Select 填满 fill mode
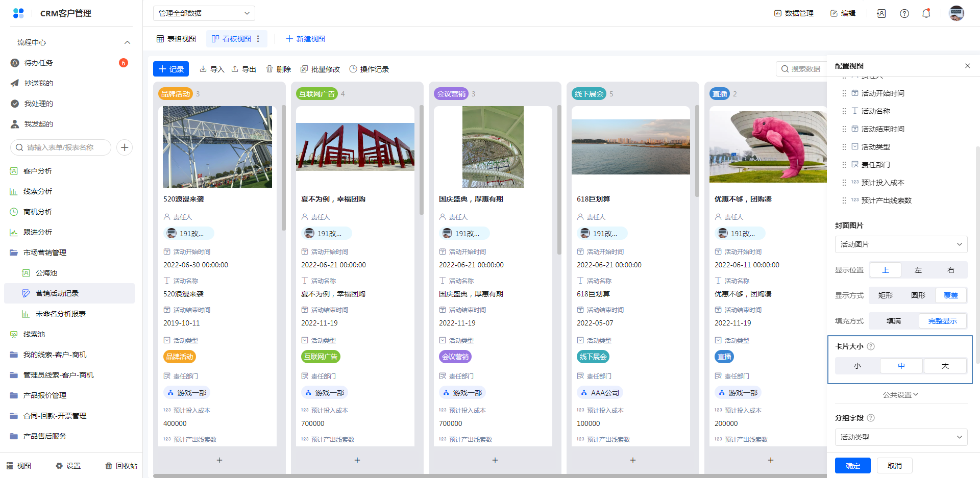Screen dimensions: 980x478 (x=893, y=321)
